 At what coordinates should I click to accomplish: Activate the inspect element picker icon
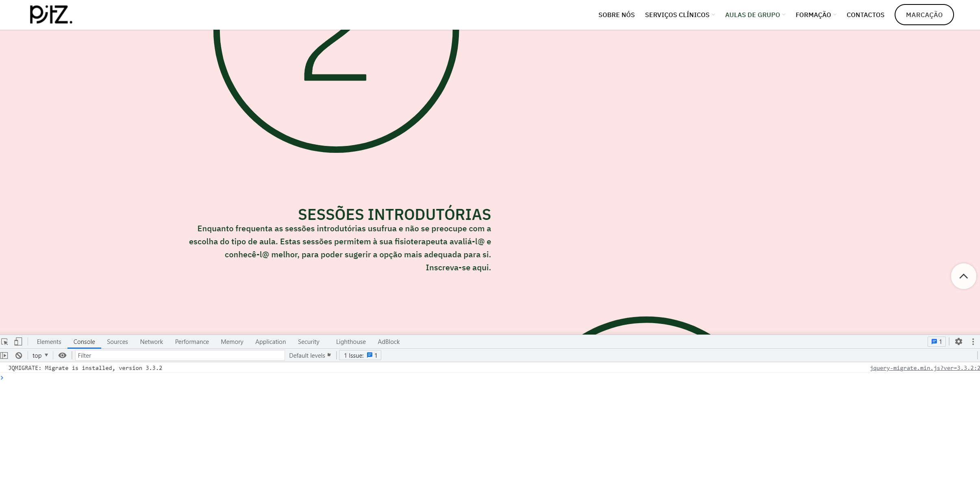[x=5, y=342]
